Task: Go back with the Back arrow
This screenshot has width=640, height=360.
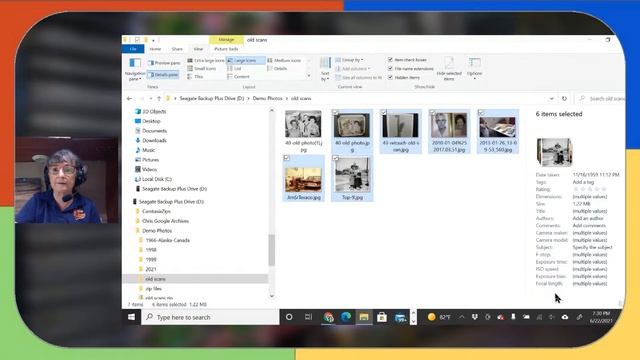Action: 129,98
